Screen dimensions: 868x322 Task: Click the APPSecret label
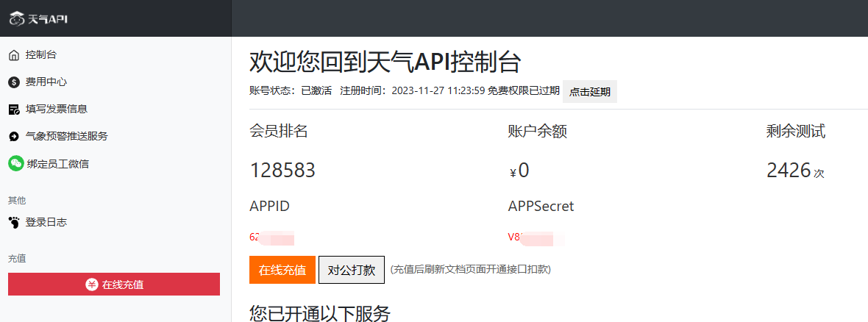pos(541,207)
